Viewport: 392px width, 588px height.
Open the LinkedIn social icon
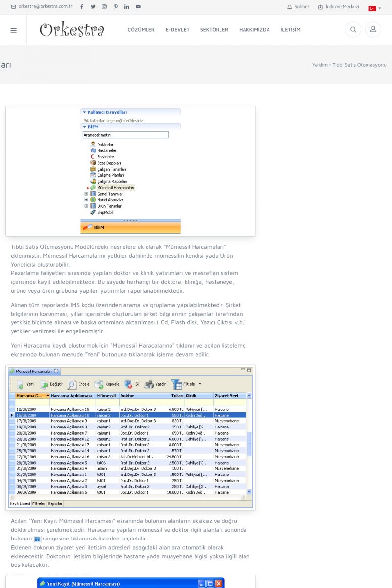[x=127, y=7]
